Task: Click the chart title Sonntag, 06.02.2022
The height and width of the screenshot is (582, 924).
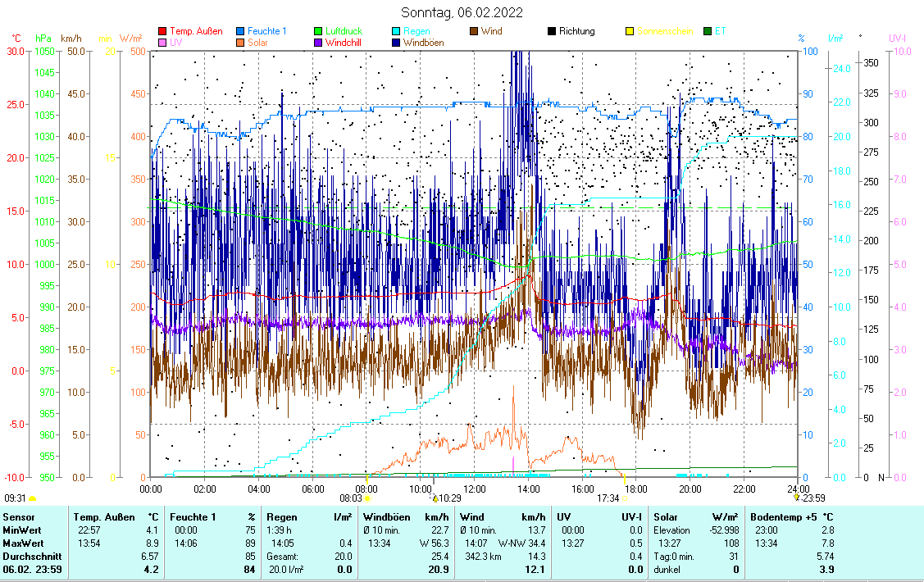Action: (462, 12)
